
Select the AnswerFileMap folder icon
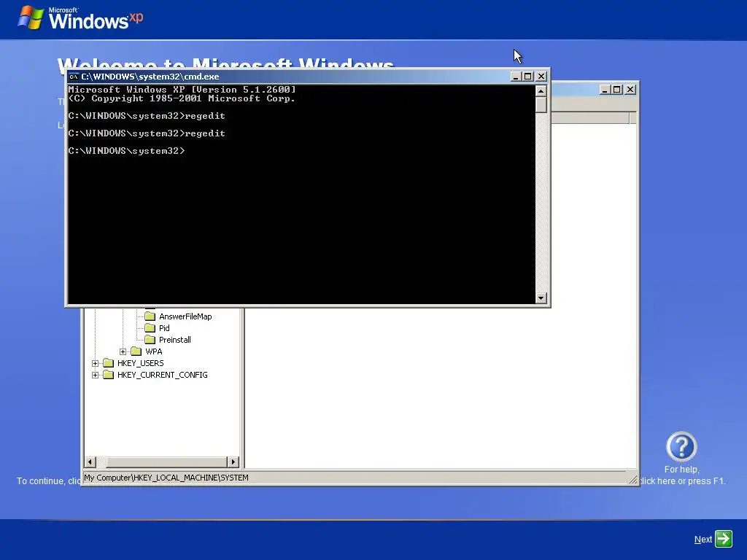tap(150, 316)
